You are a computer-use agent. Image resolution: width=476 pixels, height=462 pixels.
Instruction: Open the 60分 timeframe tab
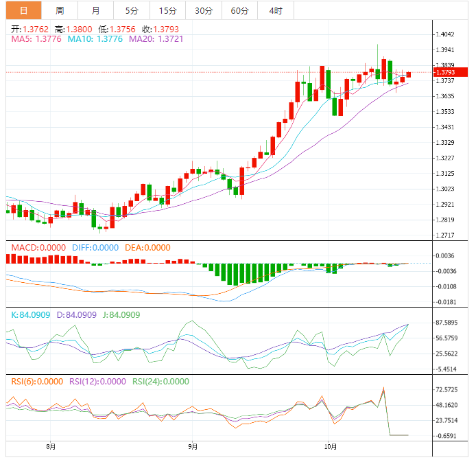pos(240,10)
